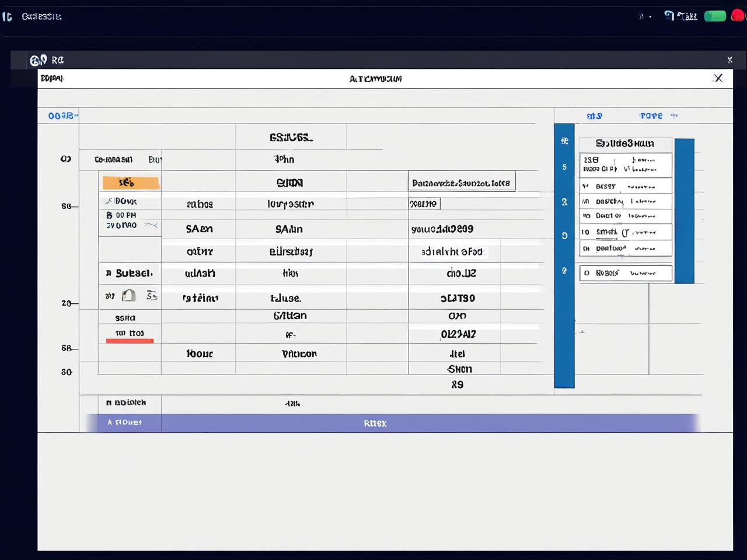Viewport: 747px width, 560px height.
Task: Click the squiggle line icon in the left column
Action: pos(151,225)
